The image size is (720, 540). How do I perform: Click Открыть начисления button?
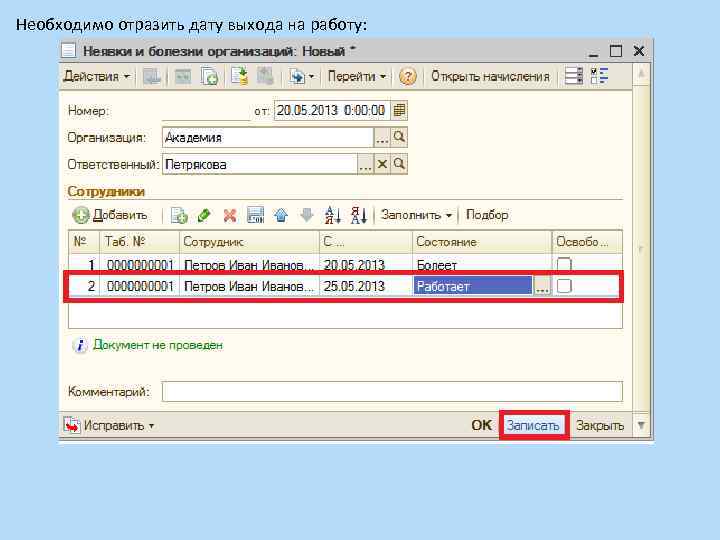pos(490,76)
